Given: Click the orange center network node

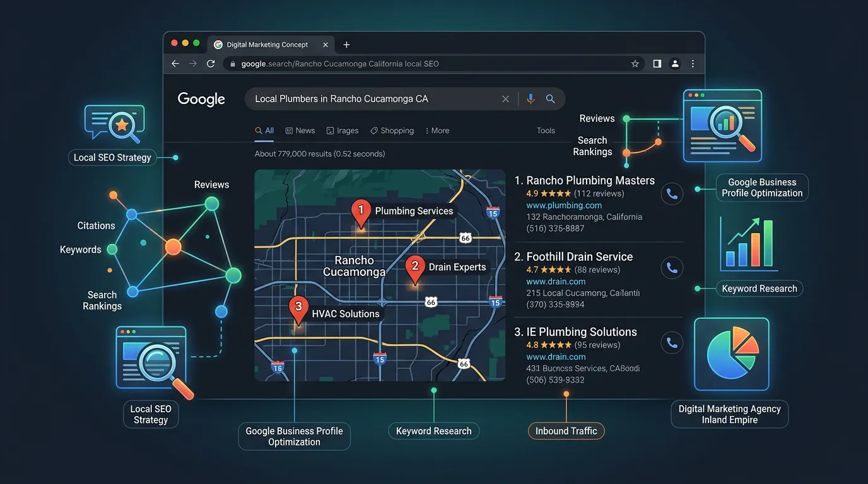Looking at the screenshot, I should (173, 246).
